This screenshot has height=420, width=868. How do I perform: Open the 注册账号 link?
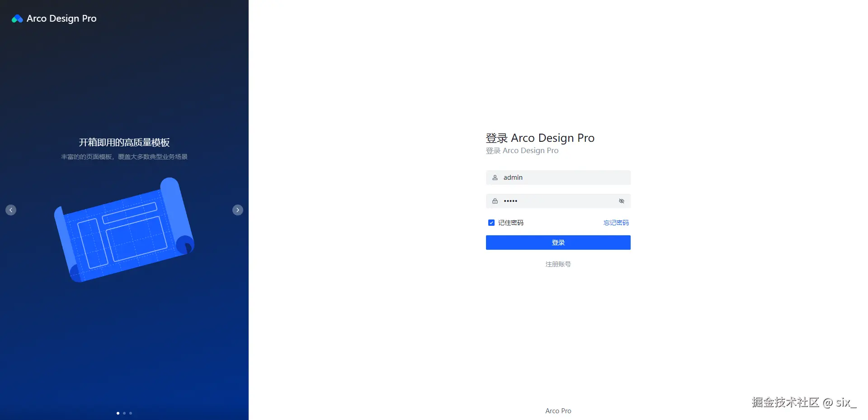[558, 264]
